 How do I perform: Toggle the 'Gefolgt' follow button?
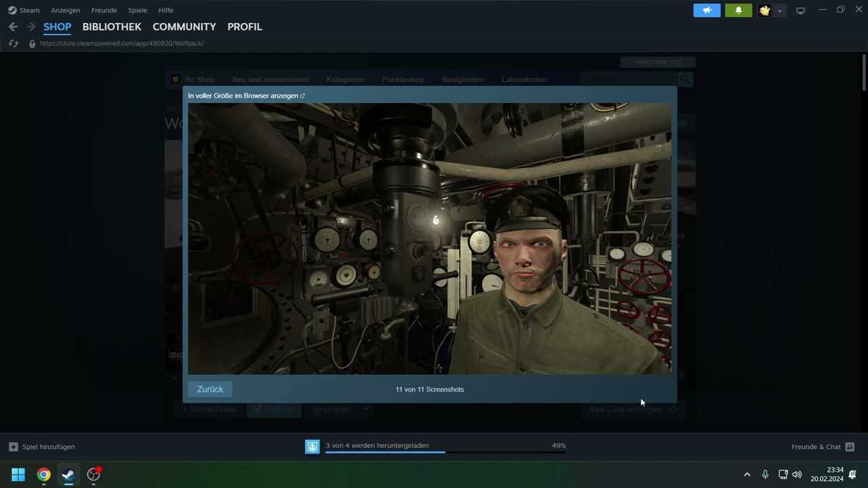273,409
